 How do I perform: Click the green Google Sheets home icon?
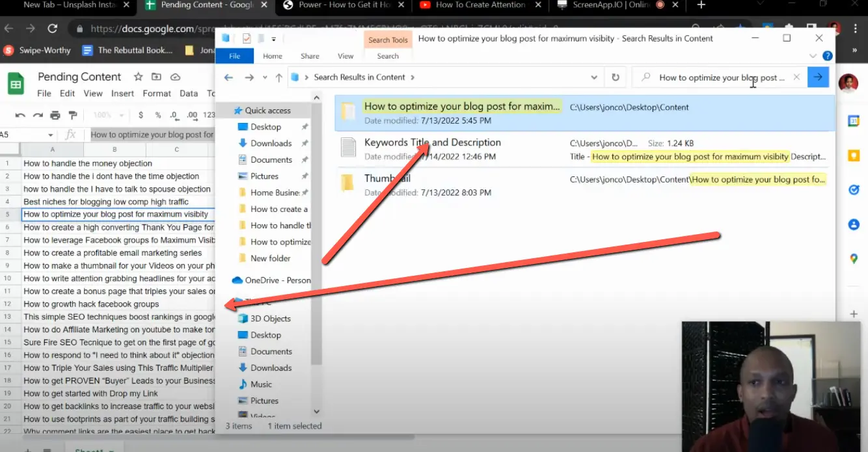pos(14,83)
